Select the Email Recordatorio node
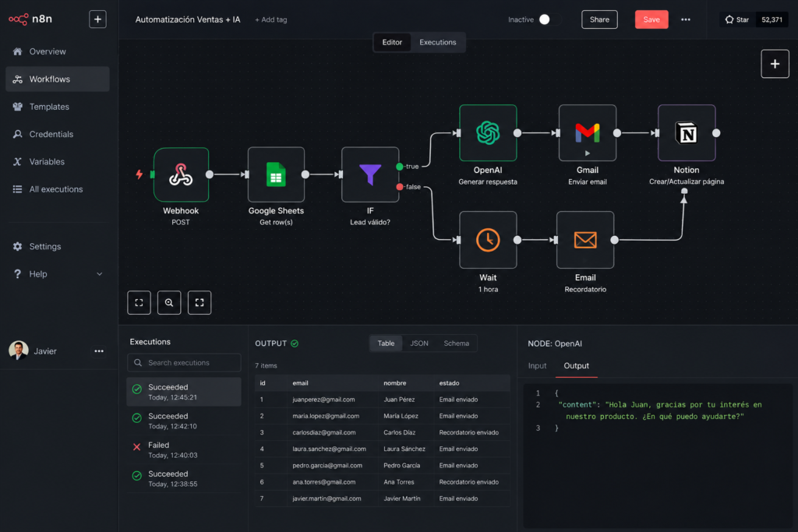798x532 pixels. point(585,240)
